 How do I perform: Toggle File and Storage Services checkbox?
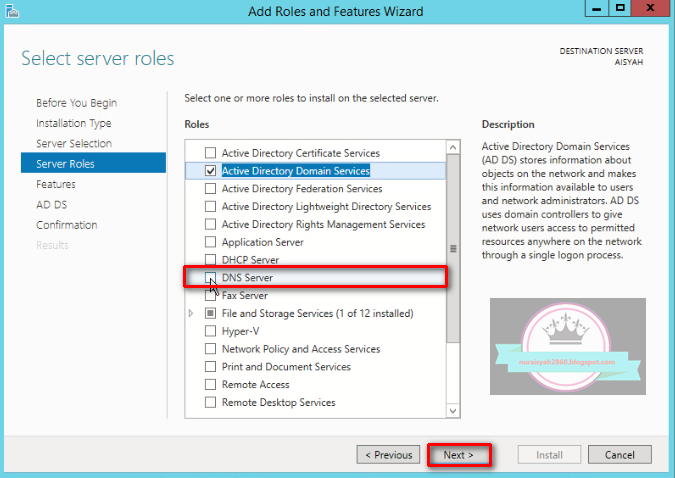(210, 313)
